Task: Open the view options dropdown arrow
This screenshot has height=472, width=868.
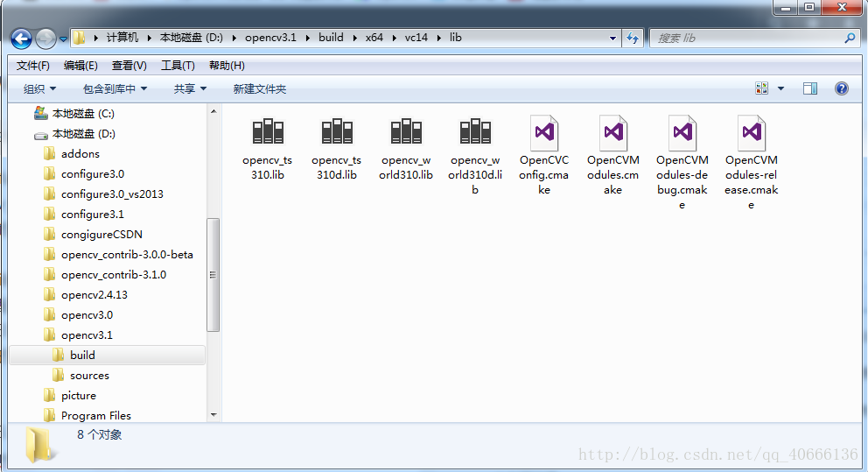Action: tap(780, 88)
